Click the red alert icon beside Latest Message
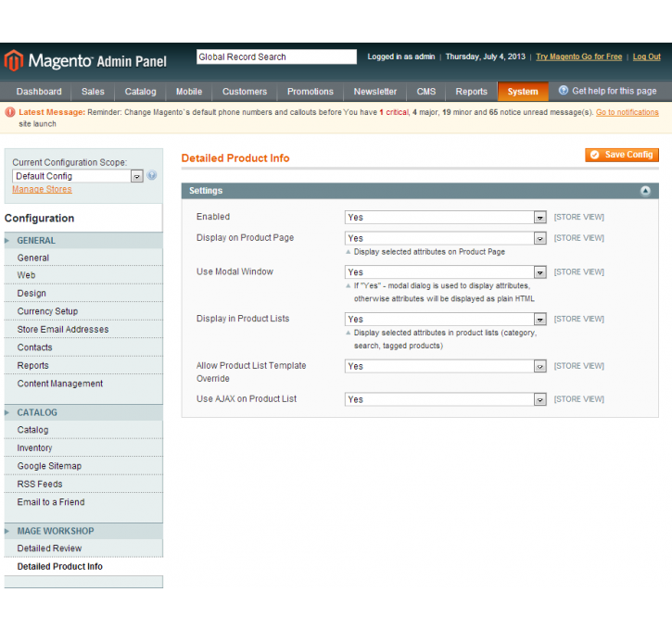672x630 pixels. click(10, 112)
